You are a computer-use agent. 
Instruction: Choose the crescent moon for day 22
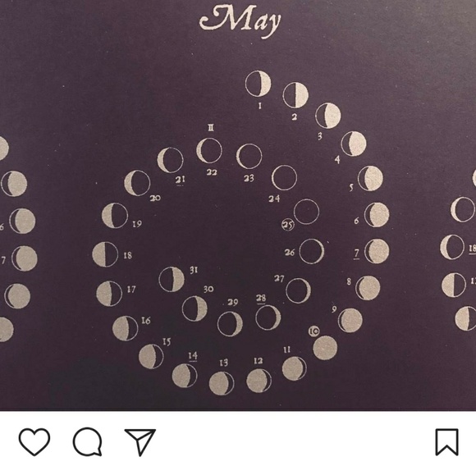coord(209,151)
